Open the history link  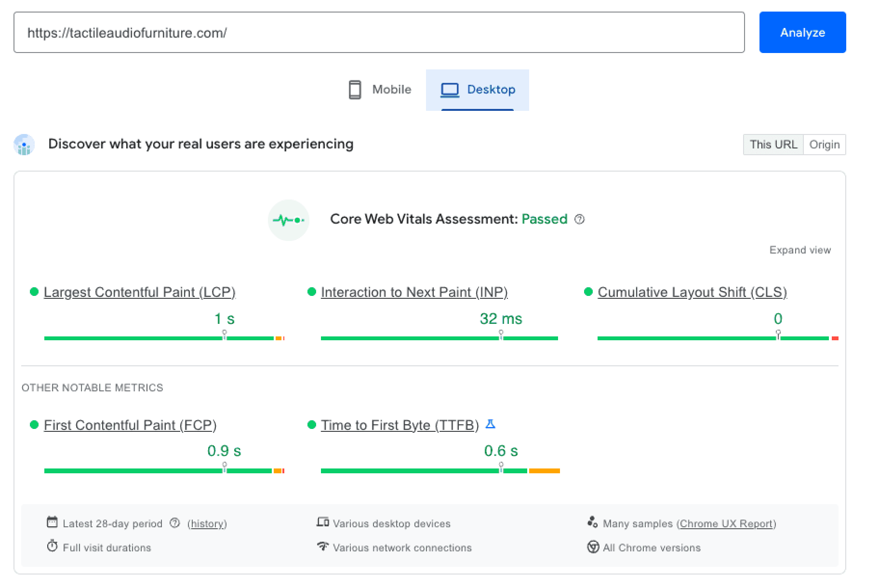click(207, 524)
